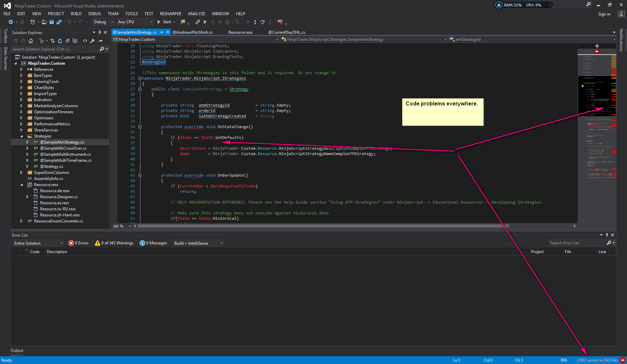Switch to the @AndrewsPitchfork.cs tab

point(193,32)
